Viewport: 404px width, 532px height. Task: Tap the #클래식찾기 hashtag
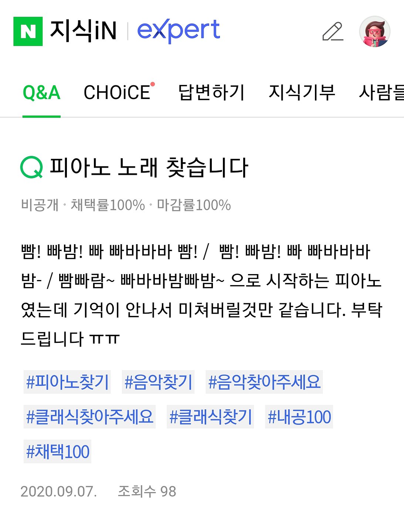pos(210,417)
